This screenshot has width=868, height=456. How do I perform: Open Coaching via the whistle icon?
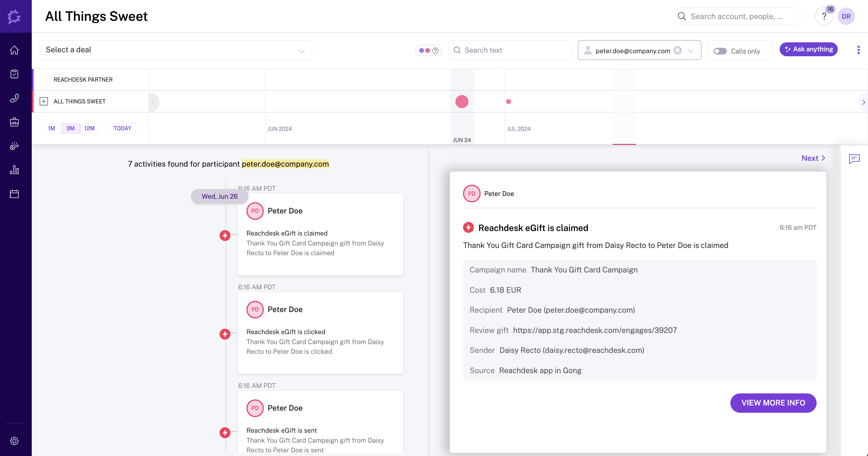(15, 146)
